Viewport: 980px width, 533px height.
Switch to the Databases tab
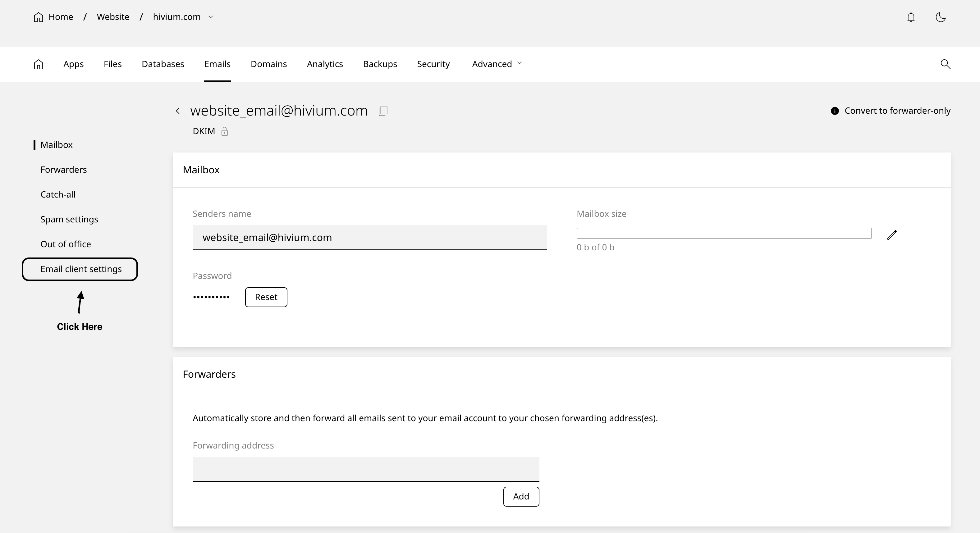[x=163, y=64]
